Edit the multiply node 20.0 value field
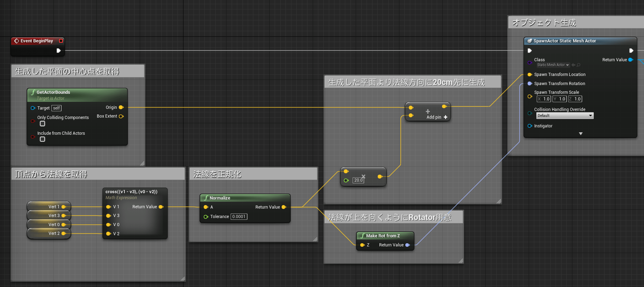Image resolution: width=644 pixels, height=287 pixels. tap(358, 180)
